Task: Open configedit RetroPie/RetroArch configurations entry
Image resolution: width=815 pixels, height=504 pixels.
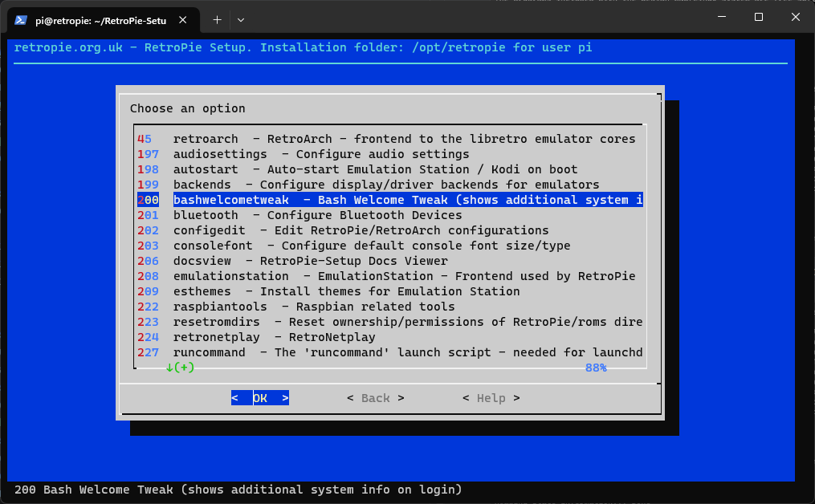Action: coord(361,230)
